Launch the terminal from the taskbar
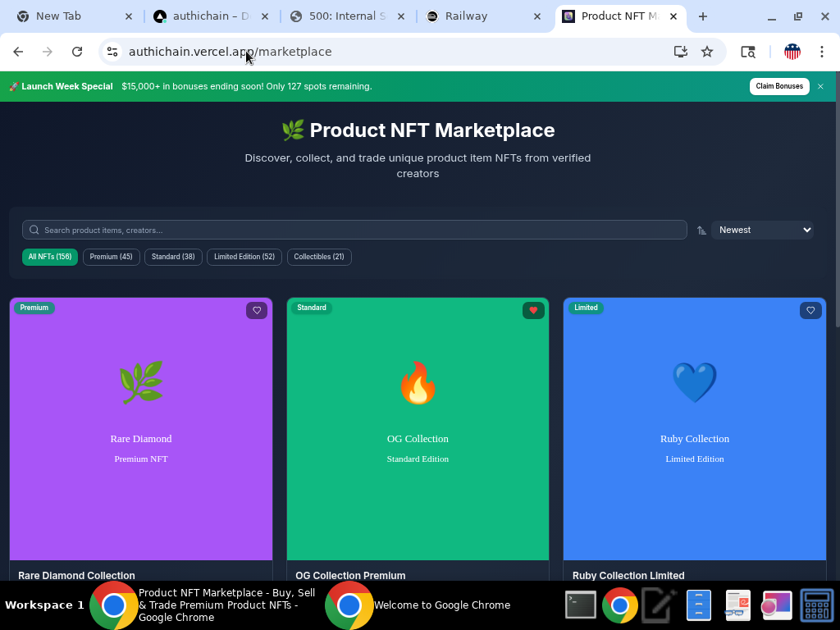This screenshot has width=840, height=630. tap(581, 605)
